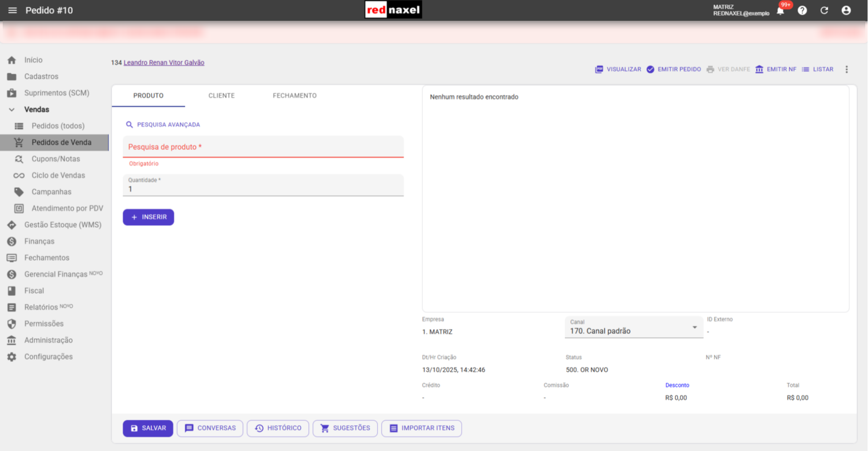The image size is (868, 451).
Task: Click creation date 13/10/2025, 14:42:46
Action: tap(453, 370)
